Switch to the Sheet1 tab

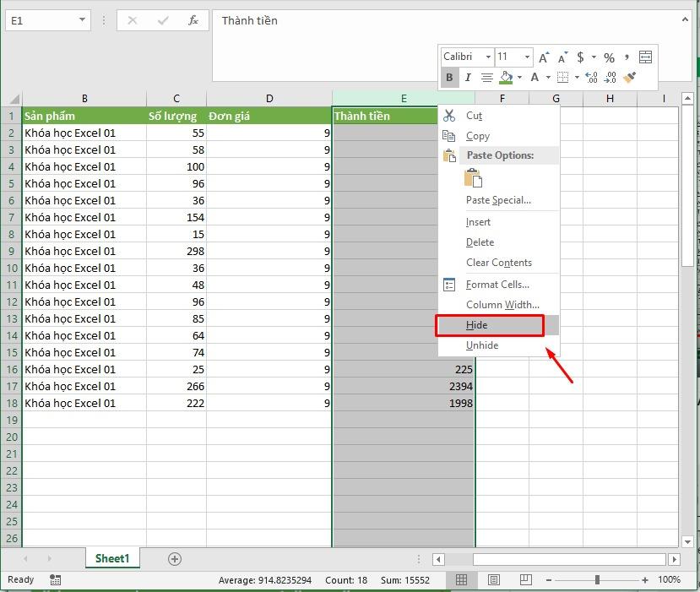click(x=112, y=558)
